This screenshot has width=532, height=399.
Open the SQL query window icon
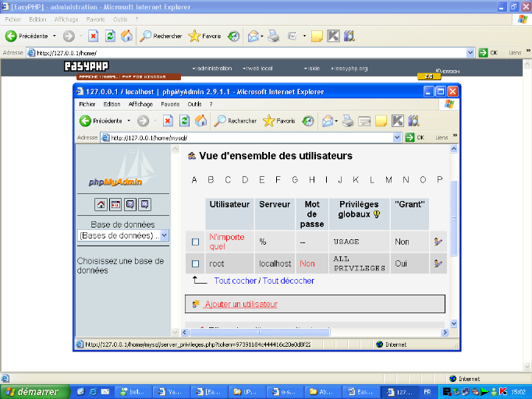(115, 204)
